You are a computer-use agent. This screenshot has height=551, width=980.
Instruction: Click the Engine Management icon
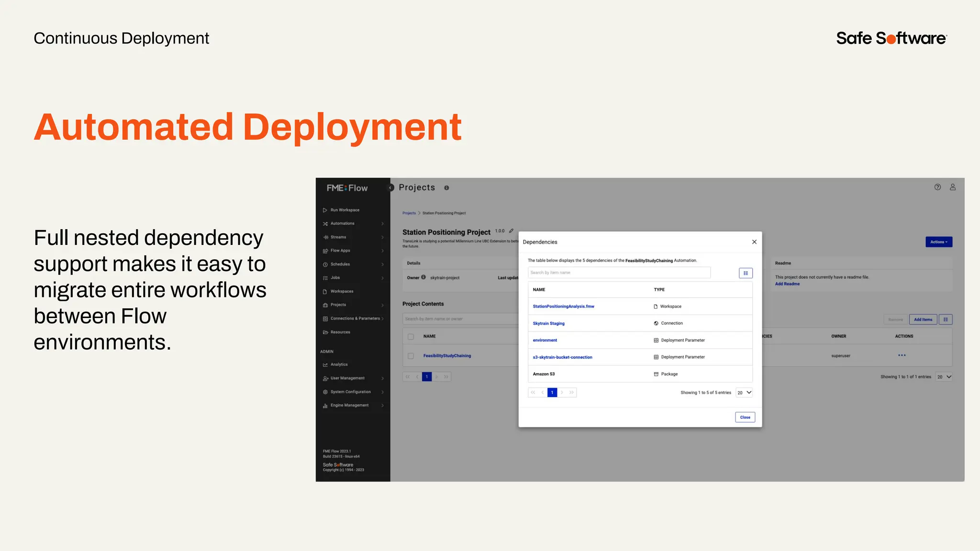(325, 406)
